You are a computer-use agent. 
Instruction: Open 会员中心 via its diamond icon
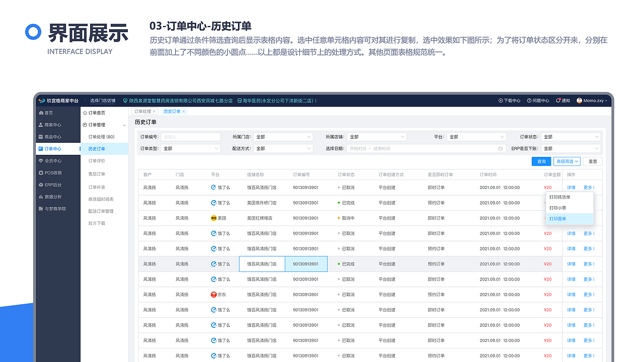[41, 161]
